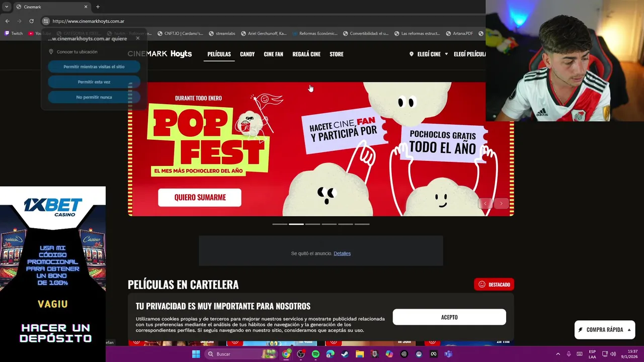This screenshot has height=362, width=644.
Task: Click the touch keyboard tray icon
Action: [x=580, y=354]
